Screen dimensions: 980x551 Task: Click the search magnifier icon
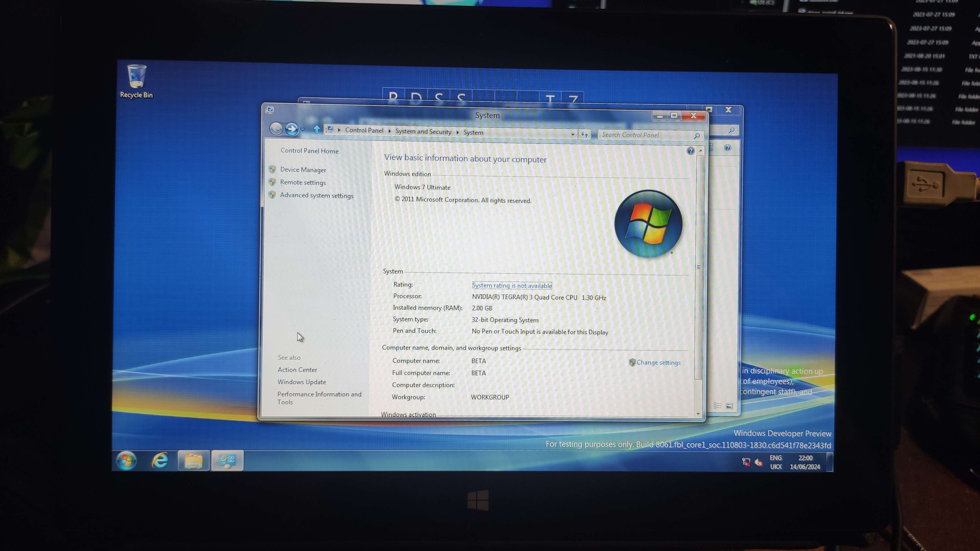point(697,136)
